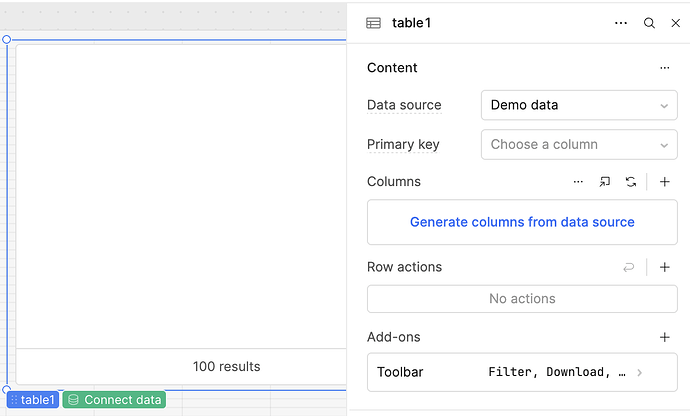Click the regenerate columns refresh icon
The width and height of the screenshot is (690, 416).
click(x=631, y=182)
